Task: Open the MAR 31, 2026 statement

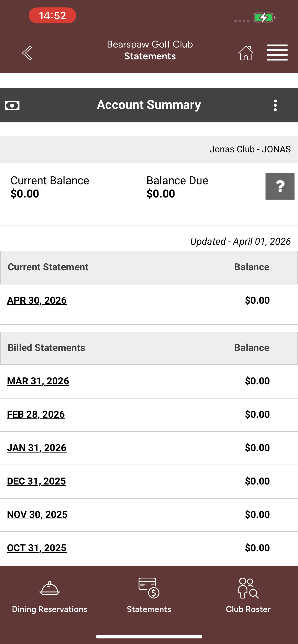Action: [x=38, y=381]
